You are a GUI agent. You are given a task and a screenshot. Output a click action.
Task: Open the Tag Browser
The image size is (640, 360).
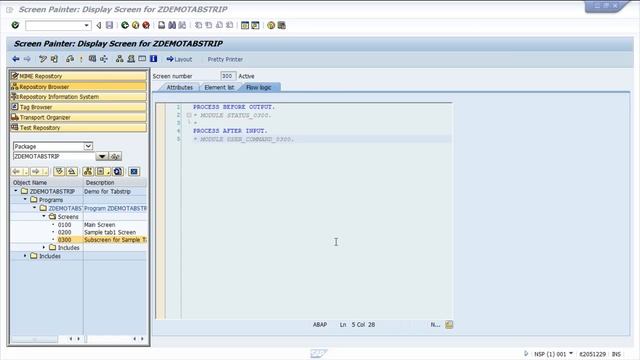(x=78, y=107)
